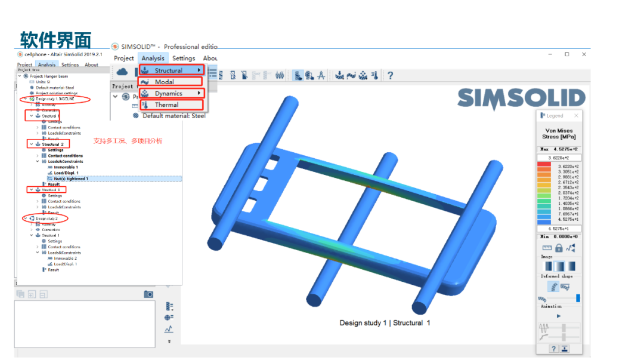The height and width of the screenshot is (363, 644).
Task: Choose Thermal from the Analysis menu
Action: click(x=171, y=105)
